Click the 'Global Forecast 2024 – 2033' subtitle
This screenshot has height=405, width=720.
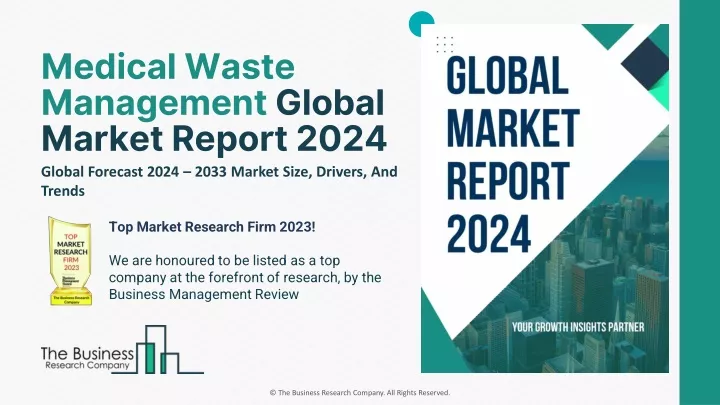click(x=219, y=181)
